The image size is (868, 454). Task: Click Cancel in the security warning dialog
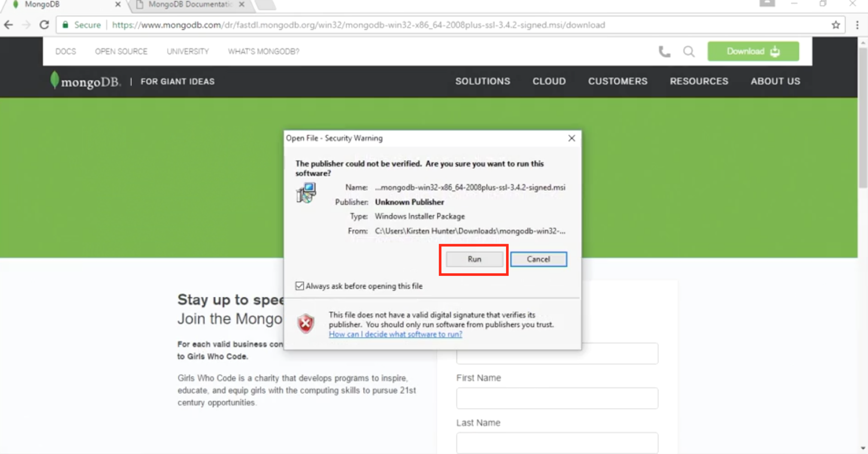pos(538,259)
